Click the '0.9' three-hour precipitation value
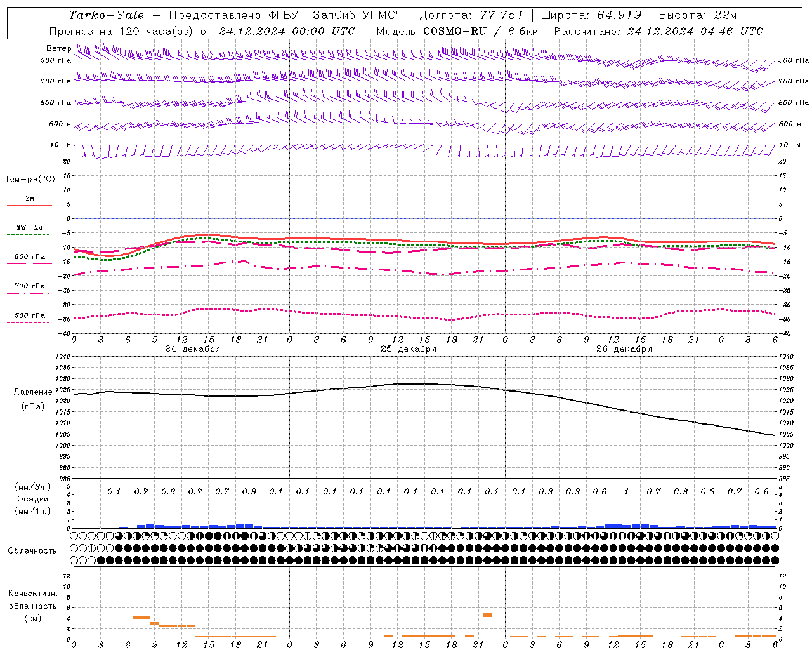The height and width of the screenshot is (650, 812). point(249,492)
